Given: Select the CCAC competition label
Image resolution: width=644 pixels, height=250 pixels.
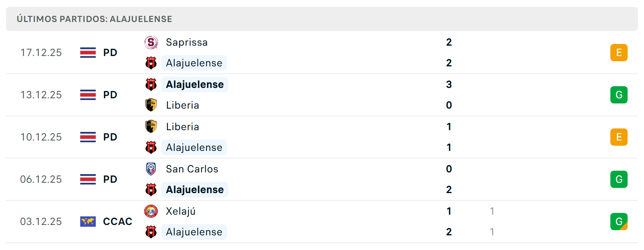Looking at the screenshot, I should (118, 222).
